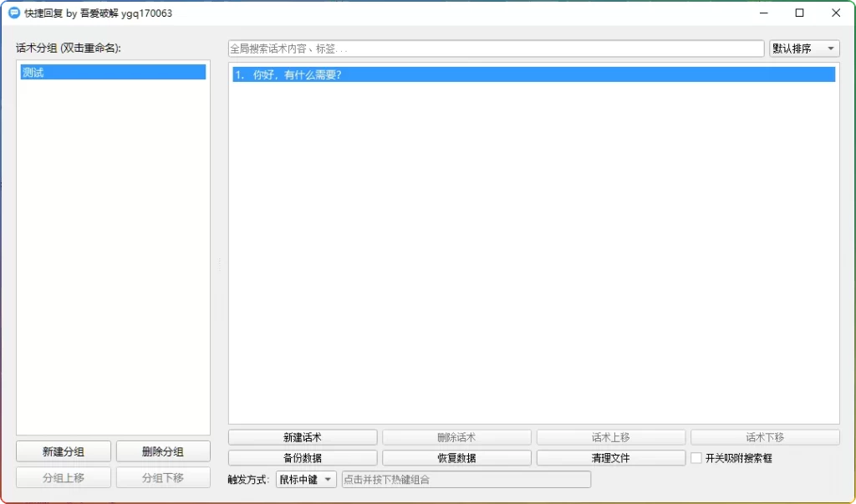Click the 删除分组 button
This screenshot has width=856, height=504.
[163, 451]
